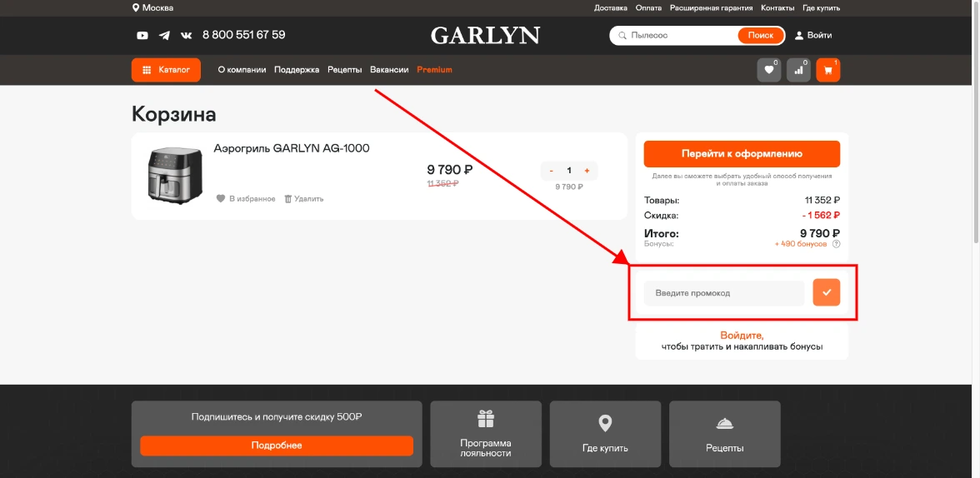Increase quantity with plus button
Viewport: 980px width, 478px height.
587,171
